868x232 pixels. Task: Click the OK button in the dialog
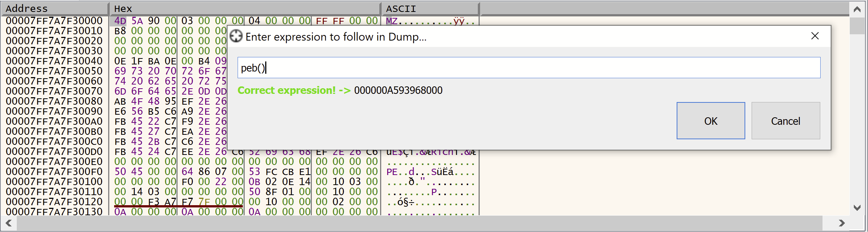711,121
